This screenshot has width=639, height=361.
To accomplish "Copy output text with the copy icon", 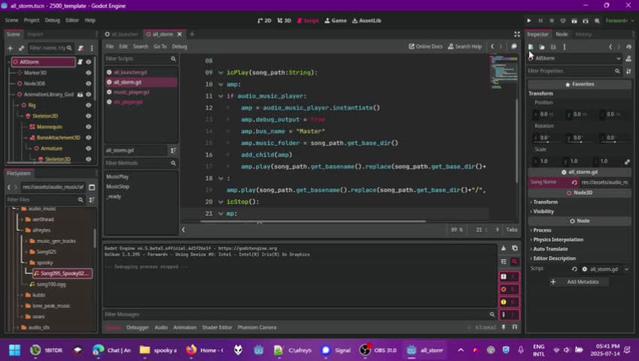I will click(x=515, y=248).
